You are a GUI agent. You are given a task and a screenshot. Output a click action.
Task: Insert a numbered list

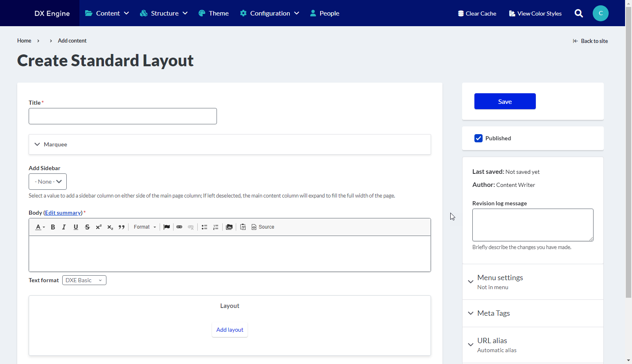click(x=216, y=227)
